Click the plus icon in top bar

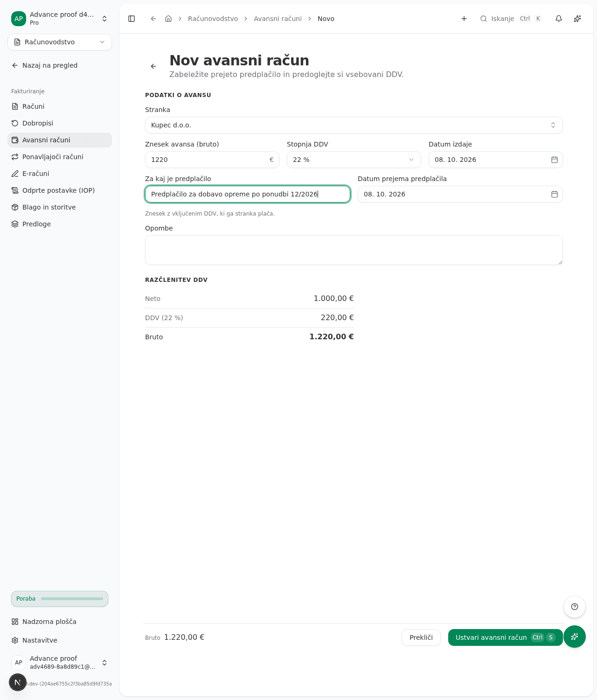[464, 19]
